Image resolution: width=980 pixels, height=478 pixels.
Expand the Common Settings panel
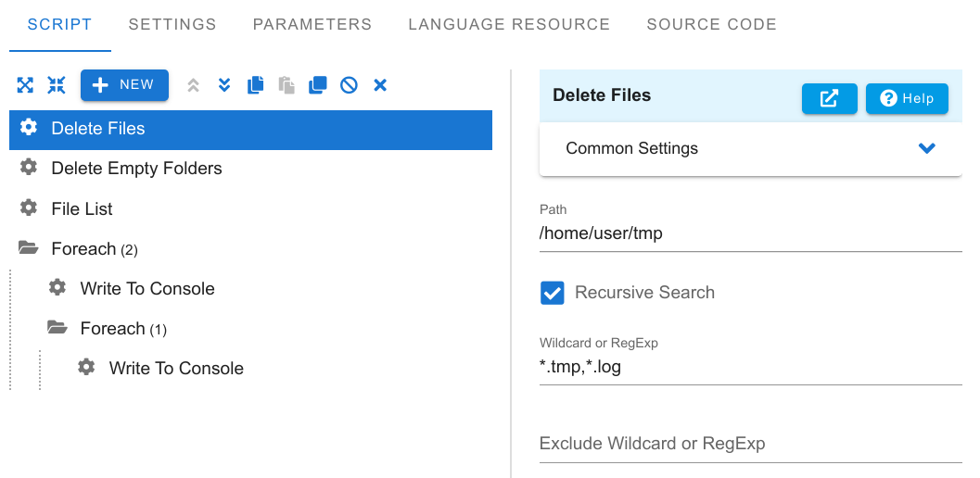click(751, 149)
